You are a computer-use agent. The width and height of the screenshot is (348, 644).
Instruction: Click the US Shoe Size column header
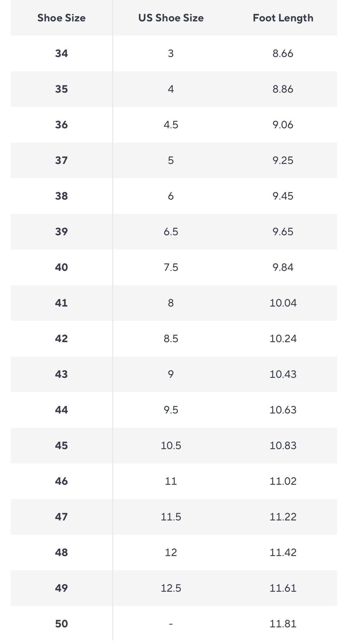point(171,18)
